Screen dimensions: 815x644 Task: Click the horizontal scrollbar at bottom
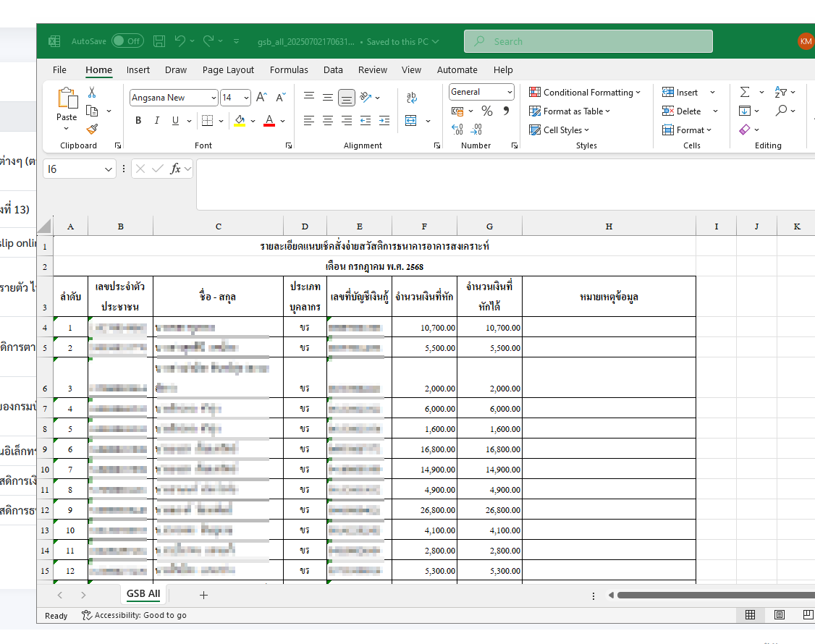[x=716, y=595]
